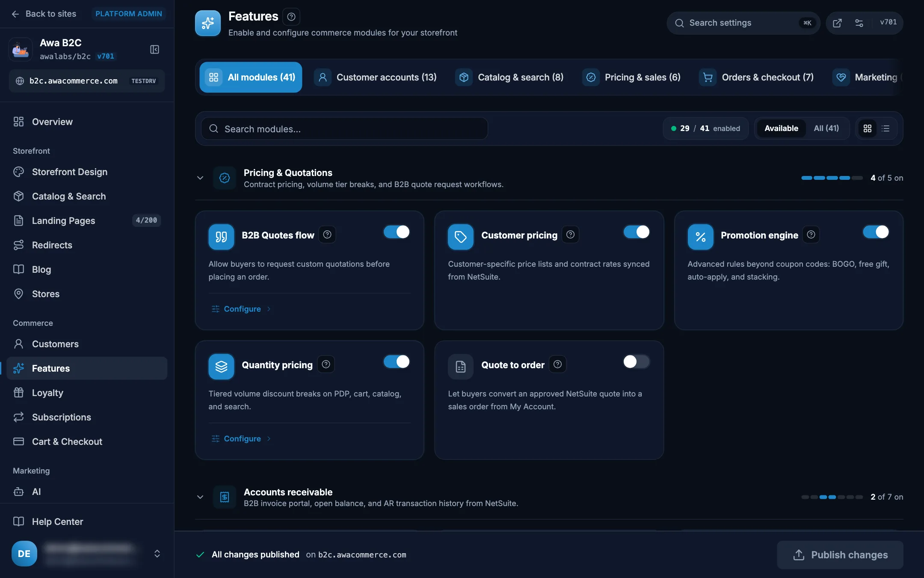The height and width of the screenshot is (578, 924).
Task: Click the b2c.awacommerce.com domain box
Action: point(87,81)
